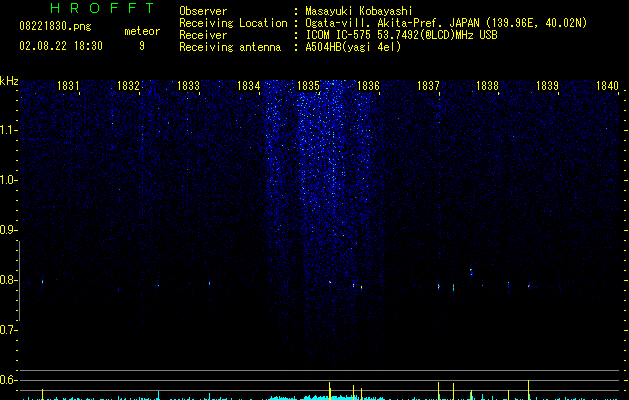This screenshot has width=629, height=400.
Task: Click time marker 1834
Action: pos(248,86)
